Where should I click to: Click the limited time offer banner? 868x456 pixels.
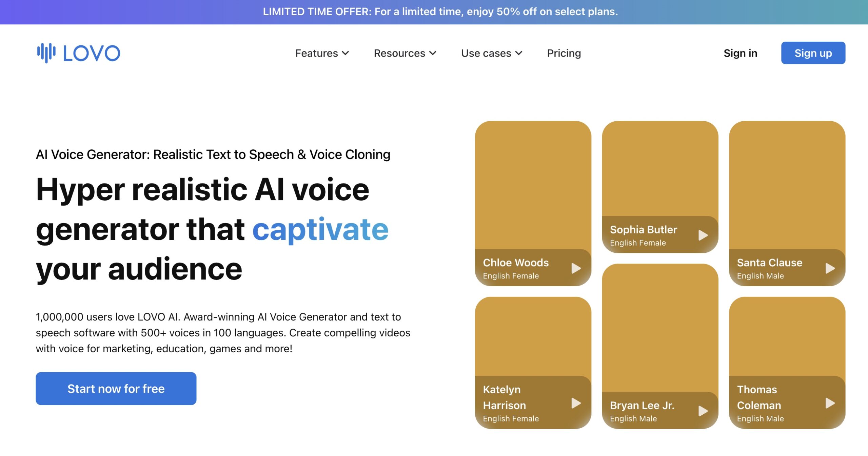point(440,12)
